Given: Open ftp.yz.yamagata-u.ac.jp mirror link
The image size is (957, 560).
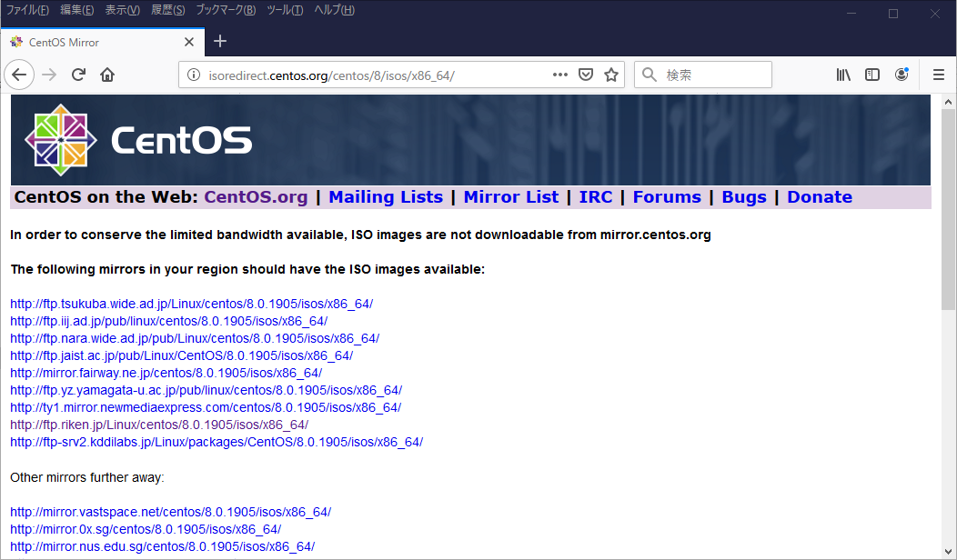Looking at the screenshot, I should [x=207, y=390].
